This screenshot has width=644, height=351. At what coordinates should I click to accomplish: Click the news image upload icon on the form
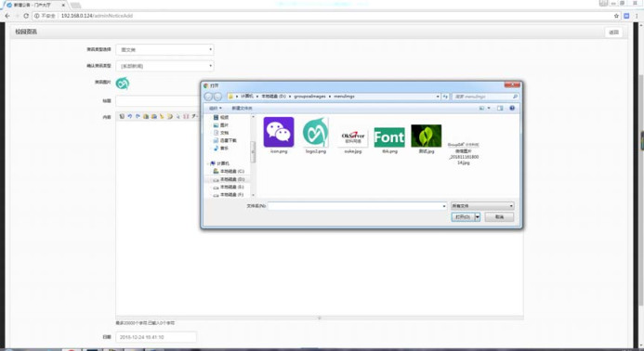coord(123,83)
